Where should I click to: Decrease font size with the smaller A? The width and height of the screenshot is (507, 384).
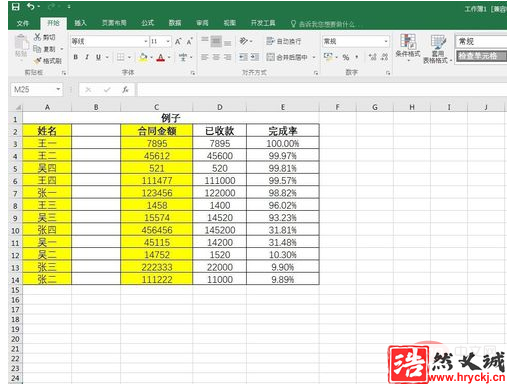pos(189,41)
